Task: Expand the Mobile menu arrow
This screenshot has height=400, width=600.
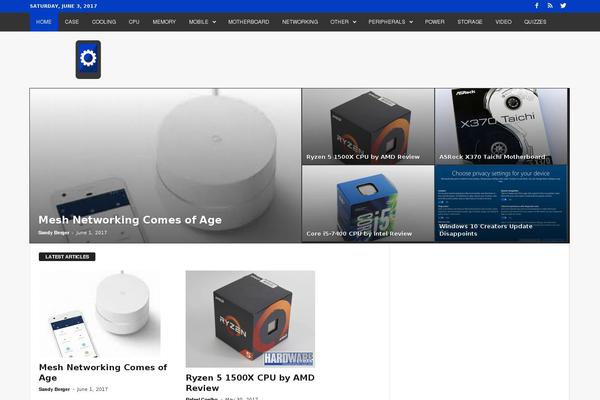Action: [214, 22]
